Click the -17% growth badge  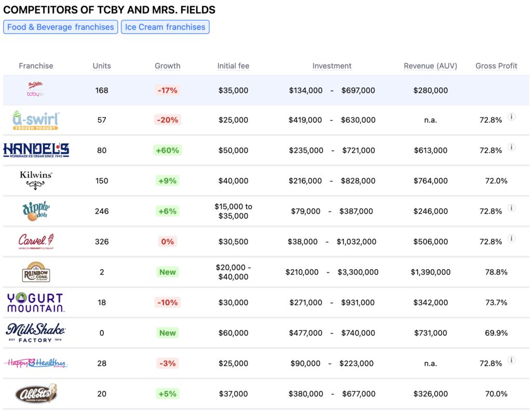click(168, 90)
